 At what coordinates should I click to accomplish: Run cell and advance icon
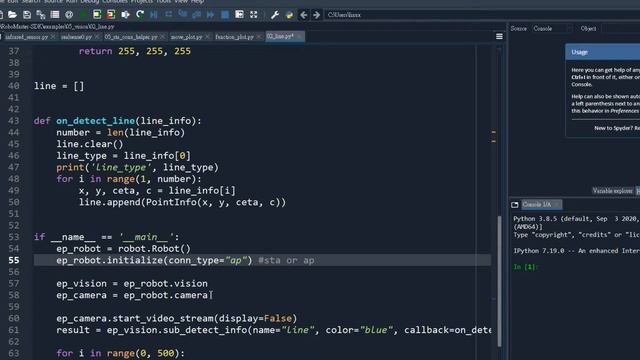(111, 15)
